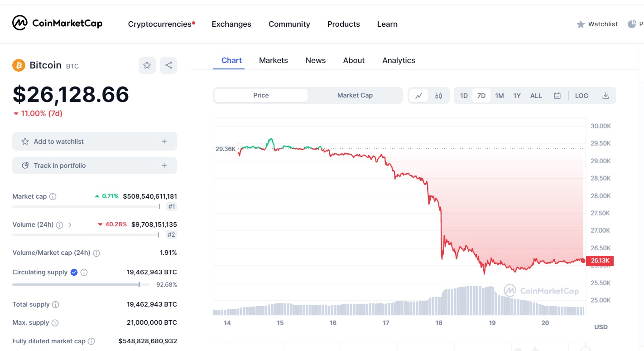This screenshot has height=351, width=644.
Task: Click info icon beside Volume/Market cap (24h)
Action: [96, 253]
